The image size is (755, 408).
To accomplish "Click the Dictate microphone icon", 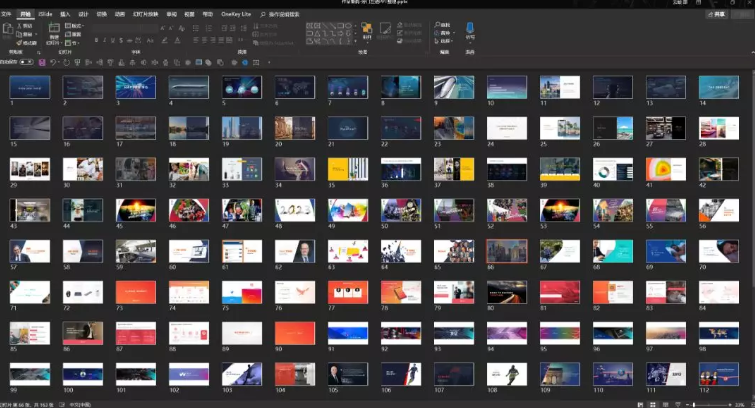I will tap(470, 27).
